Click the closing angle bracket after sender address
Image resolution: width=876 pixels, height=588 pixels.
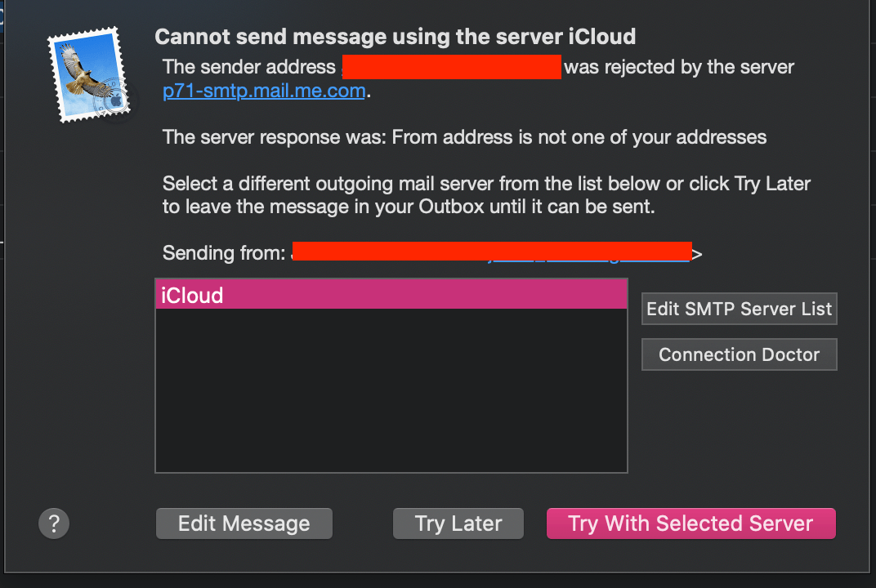(697, 254)
